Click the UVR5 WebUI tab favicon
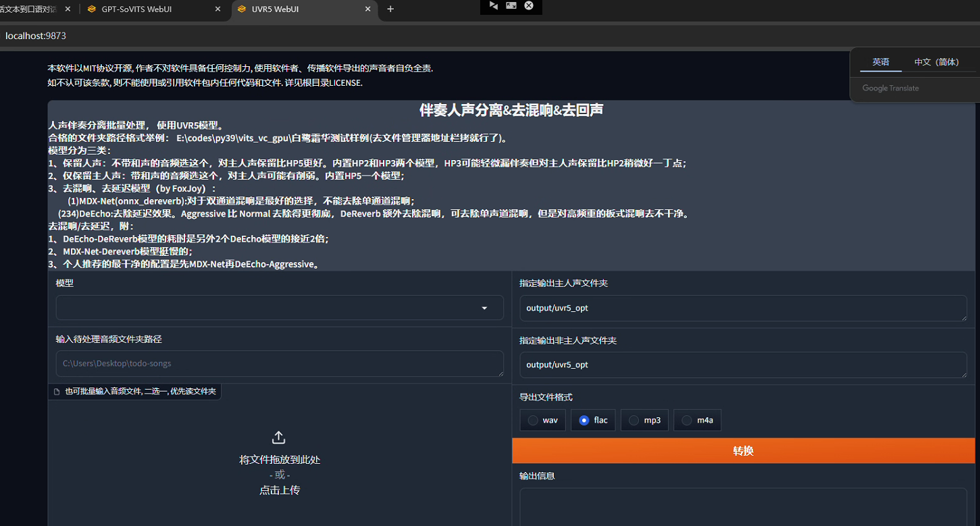Viewport: 980px width, 526px height. 242,9
